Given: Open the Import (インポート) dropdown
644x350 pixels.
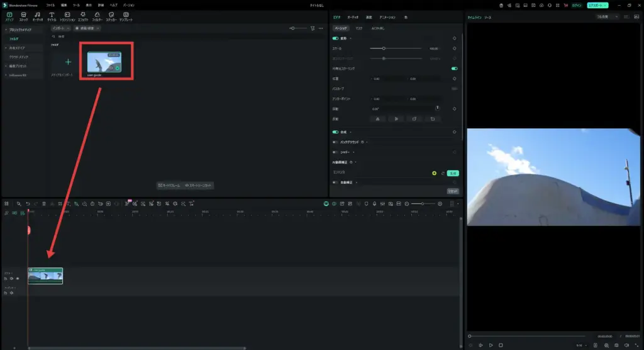Looking at the screenshot, I should coord(61,28).
